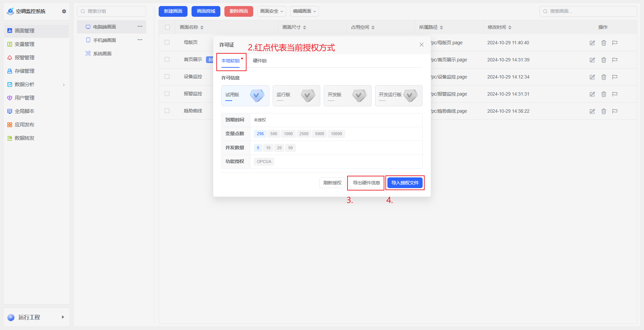Open the 编辑画面 dropdown
Viewport: 644px width, 330px height.
pos(304,11)
